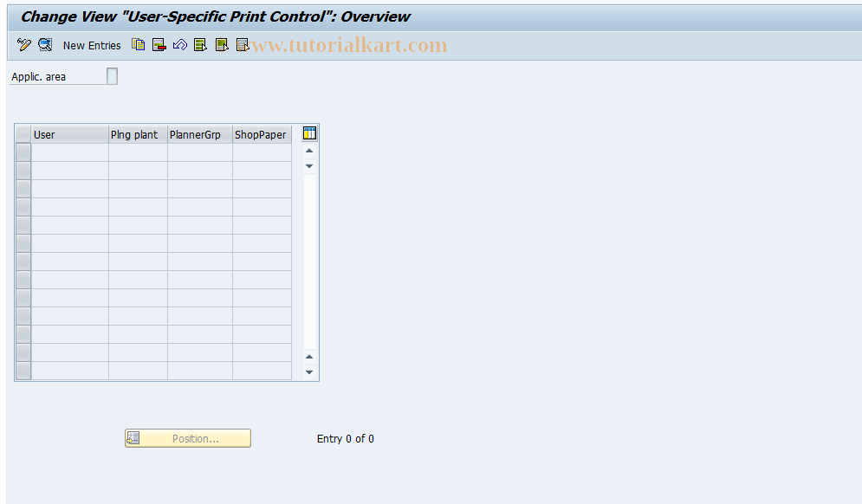Open Choose Another View magnifier icon
This screenshot has width=862, height=504.
[x=44, y=45]
